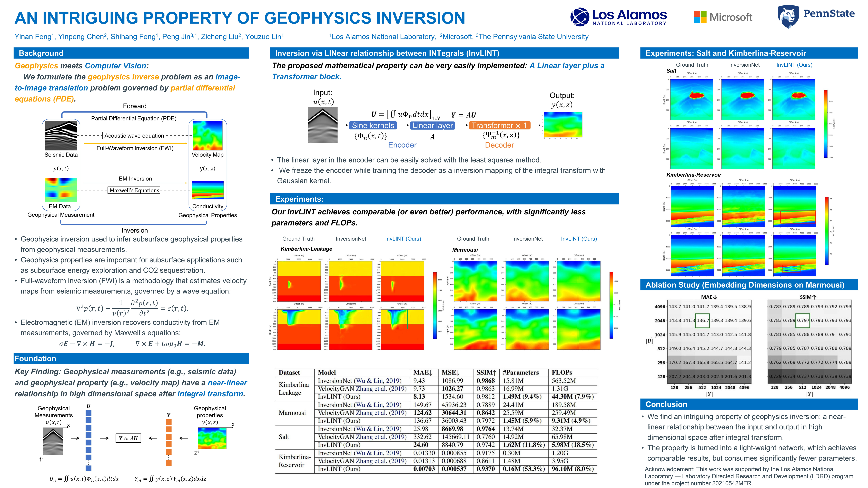
Task: Click the Sine kernels block
Action: point(373,126)
